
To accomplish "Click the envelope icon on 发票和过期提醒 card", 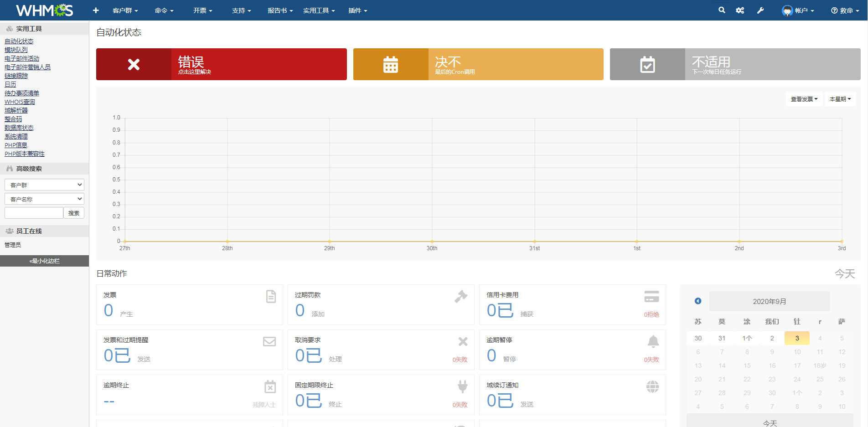I will [x=269, y=341].
